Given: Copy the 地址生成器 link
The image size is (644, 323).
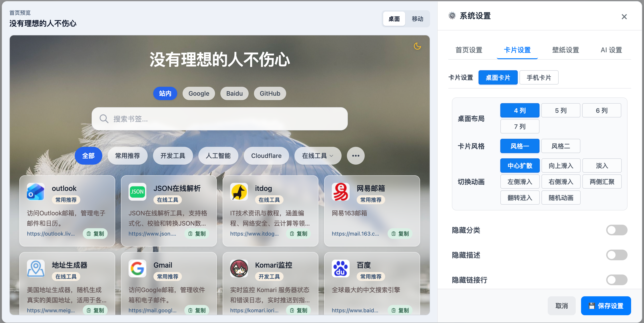Looking at the screenshot, I should [x=95, y=310].
